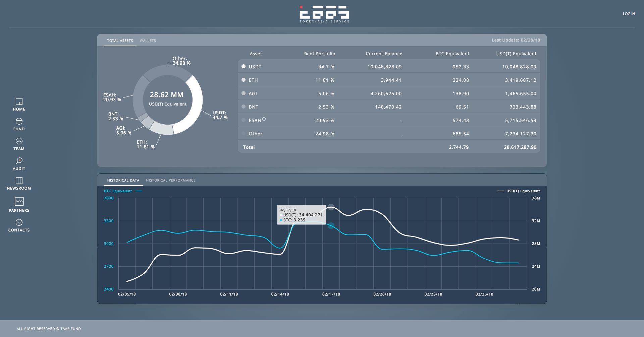Viewport: 644px width, 337px height.
Task: Select the AGI asset row dot
Action: click(x=244, y=93)
